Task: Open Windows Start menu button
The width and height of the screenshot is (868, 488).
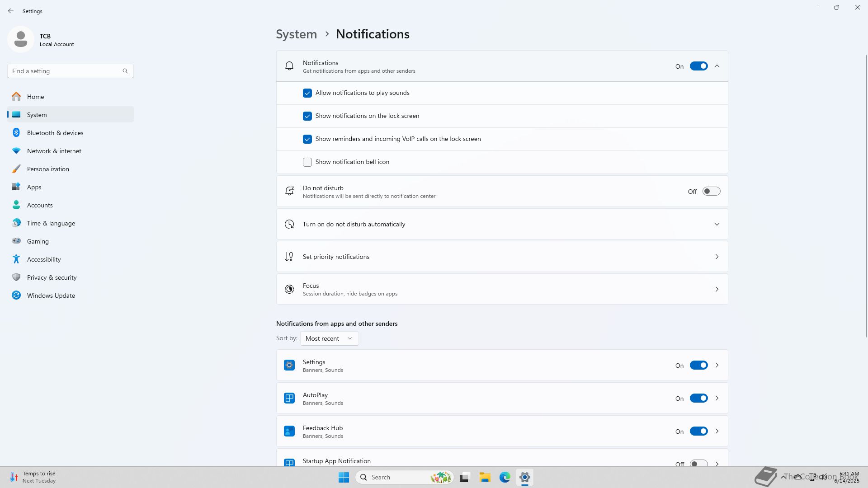Action: [x=344, y=477]
